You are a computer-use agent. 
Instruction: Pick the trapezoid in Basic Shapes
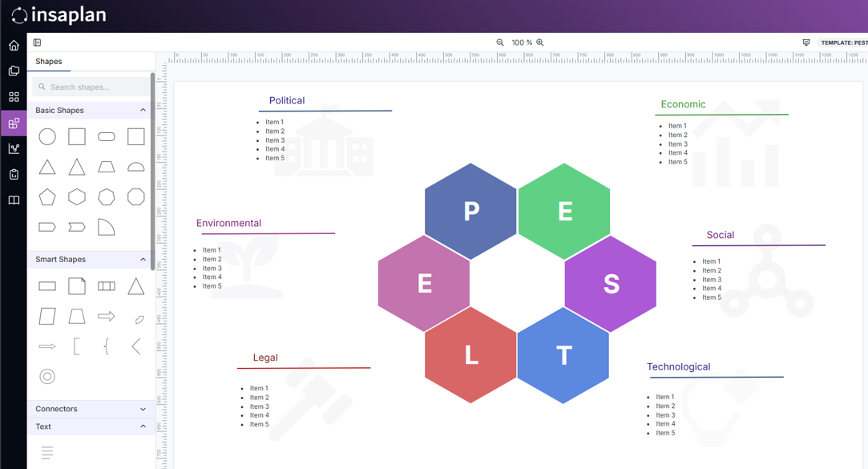(107, 167)
